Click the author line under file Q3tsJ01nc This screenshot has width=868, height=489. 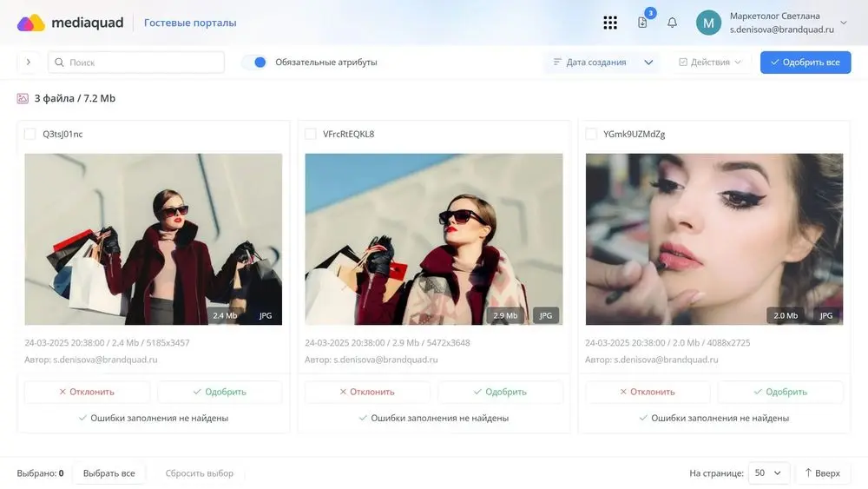(x=91, y=360)
